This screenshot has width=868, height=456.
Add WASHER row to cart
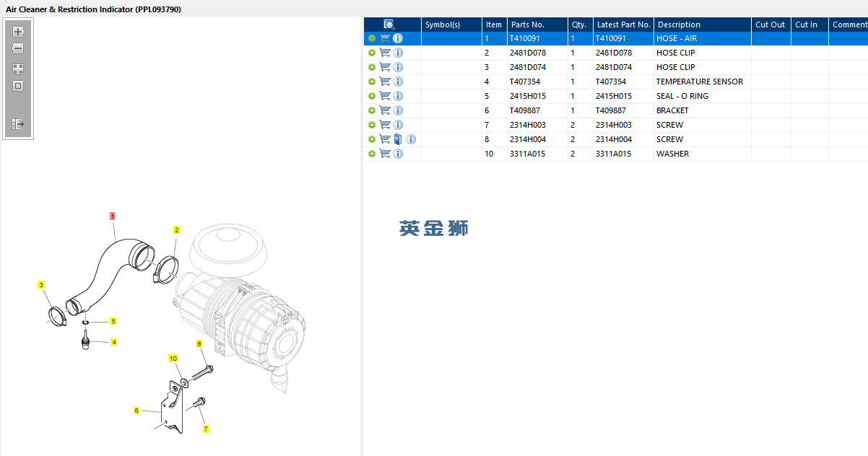pyautogui.click(x=385, y=154)
